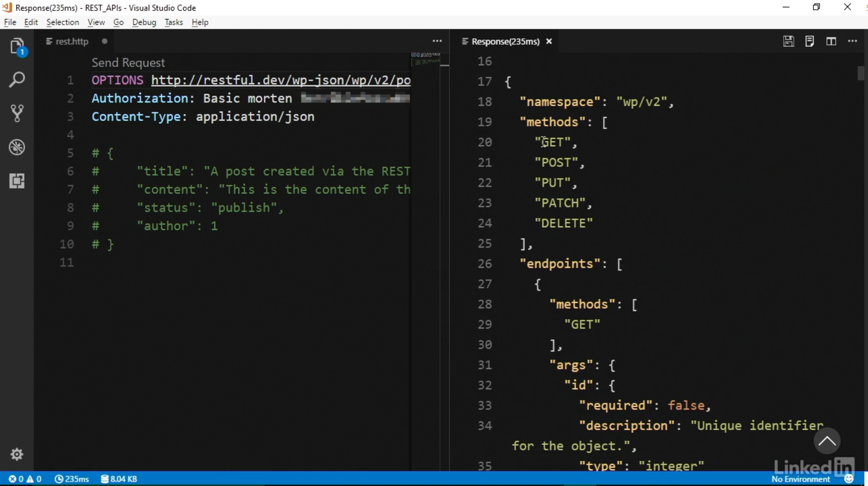The width and height of the screenshot is (868, 486).
Task: Open the Debug menu
Action: click(x=144, y=22)
